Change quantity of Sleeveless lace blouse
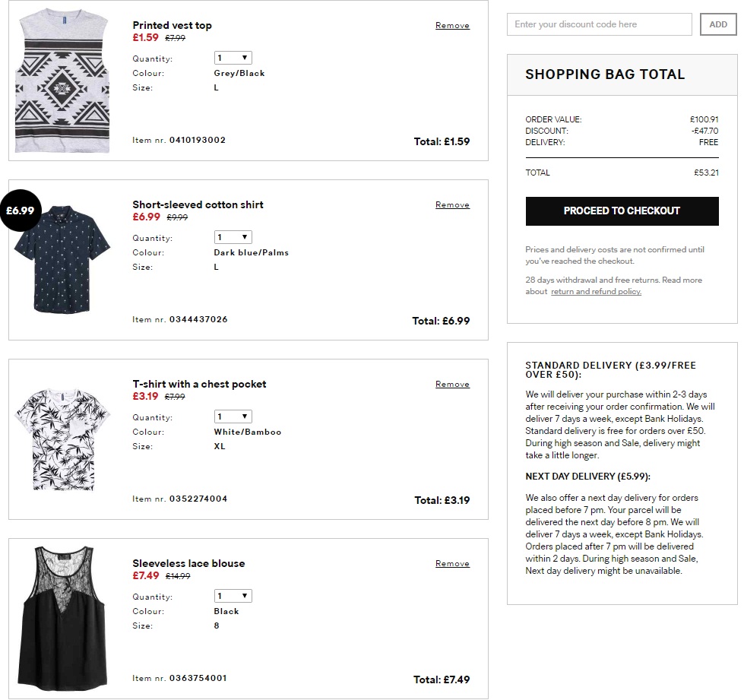 (x=233, y=596)
